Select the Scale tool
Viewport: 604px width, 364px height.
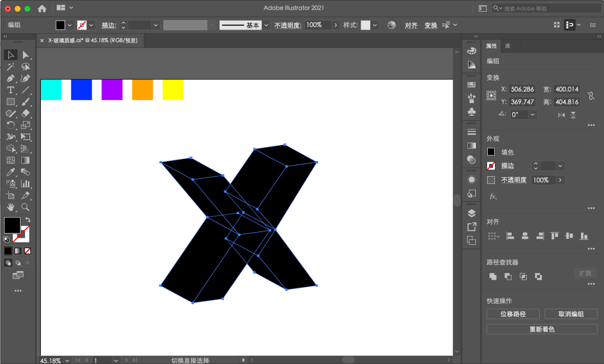(x=25, y=125)
